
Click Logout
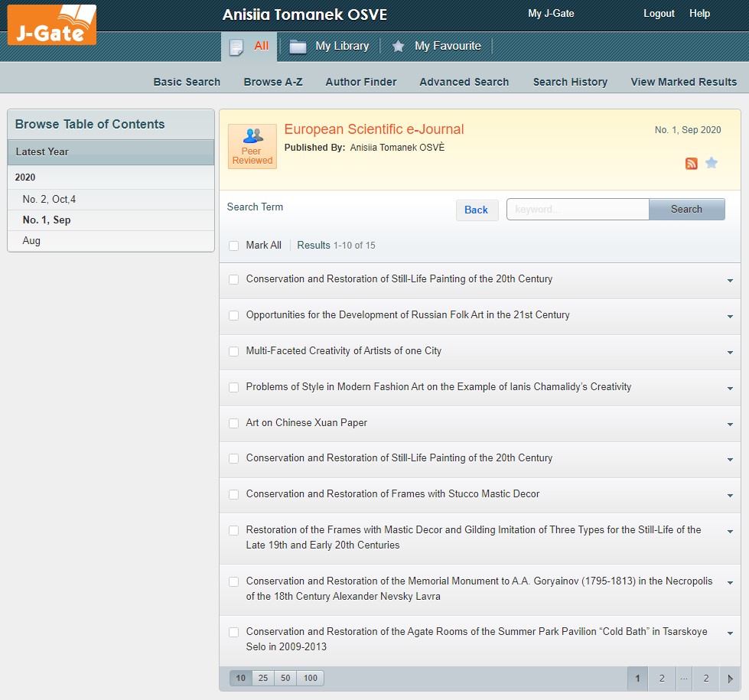(659, 13)
